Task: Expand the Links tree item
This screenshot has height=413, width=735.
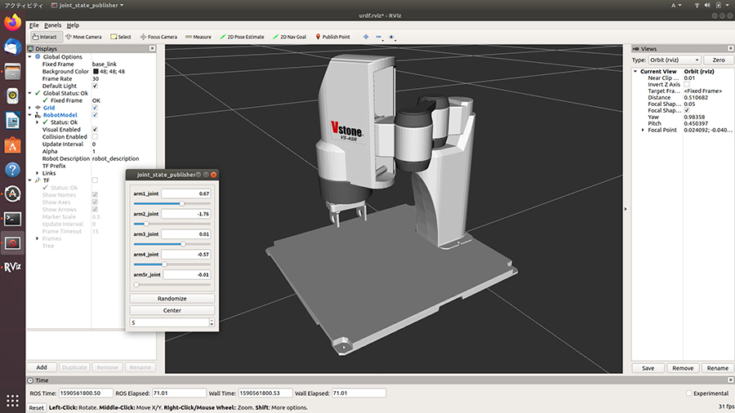Action: pos(37,173)
